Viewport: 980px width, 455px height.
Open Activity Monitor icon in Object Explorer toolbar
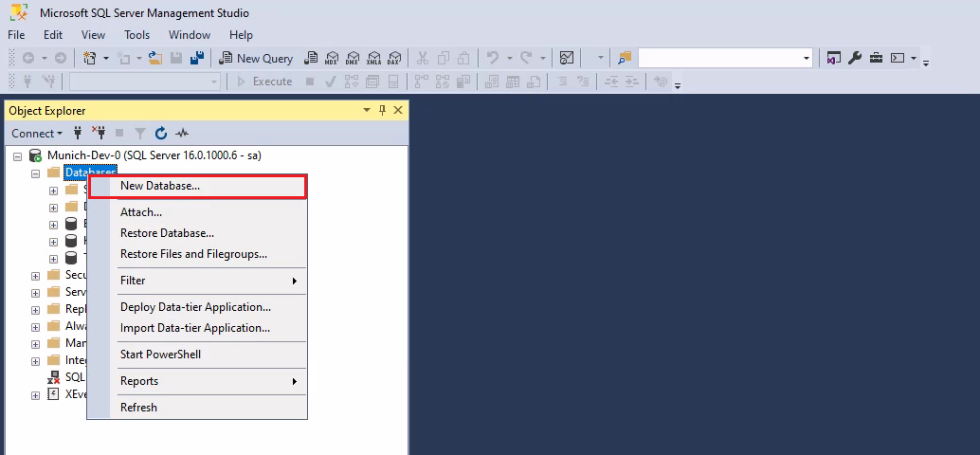[182, 133]
